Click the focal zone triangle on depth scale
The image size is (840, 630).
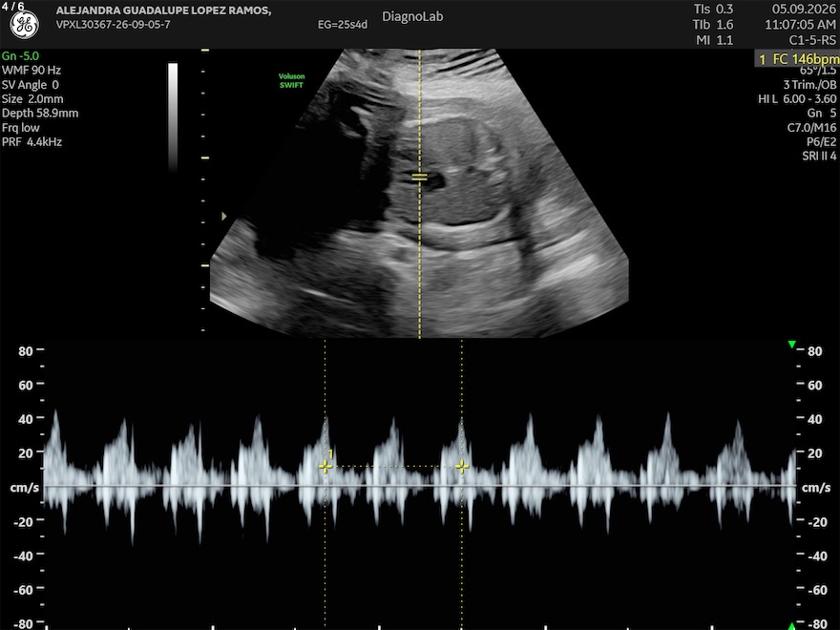(224, 216)
